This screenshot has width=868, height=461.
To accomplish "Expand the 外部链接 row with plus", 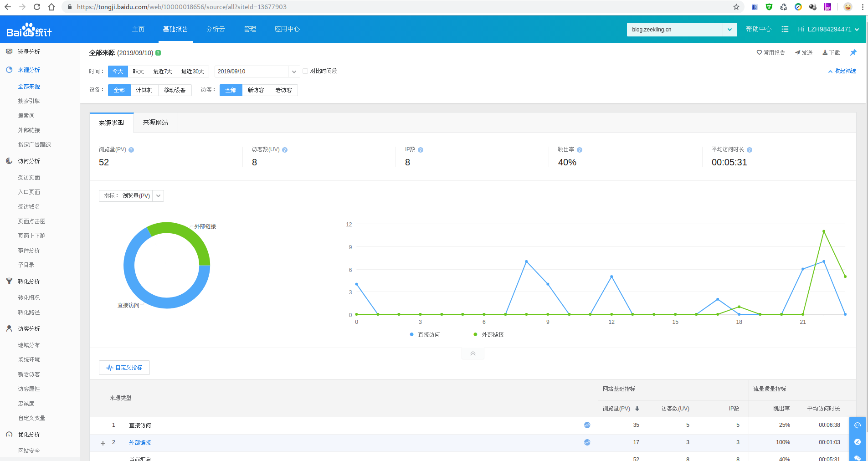I will (103, 443).
